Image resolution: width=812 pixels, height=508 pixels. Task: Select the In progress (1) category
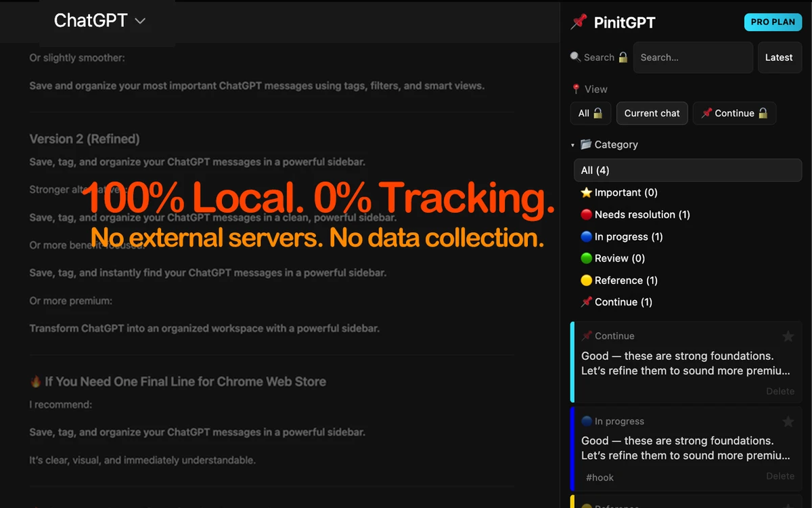click(687, 236)
